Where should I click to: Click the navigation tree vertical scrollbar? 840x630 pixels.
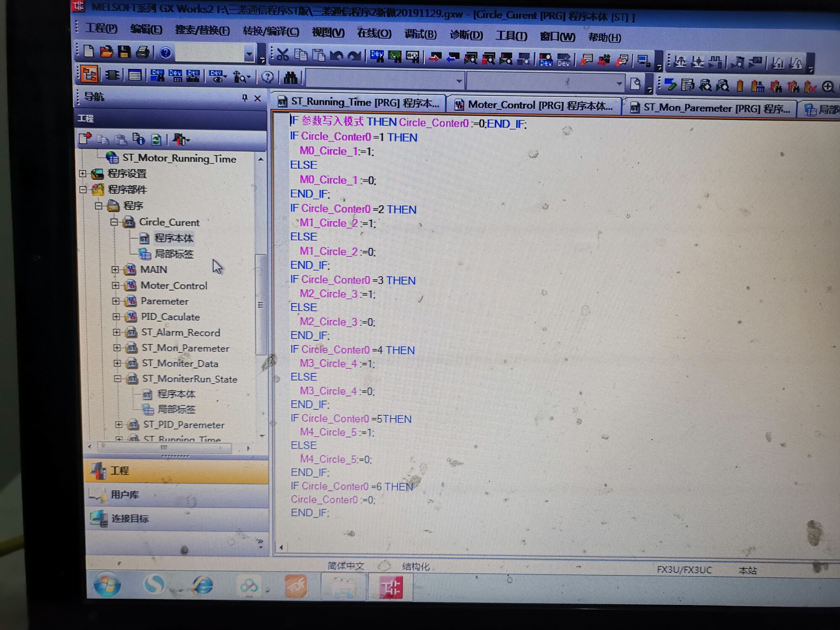pyautogui.click(x=261, y=304)
